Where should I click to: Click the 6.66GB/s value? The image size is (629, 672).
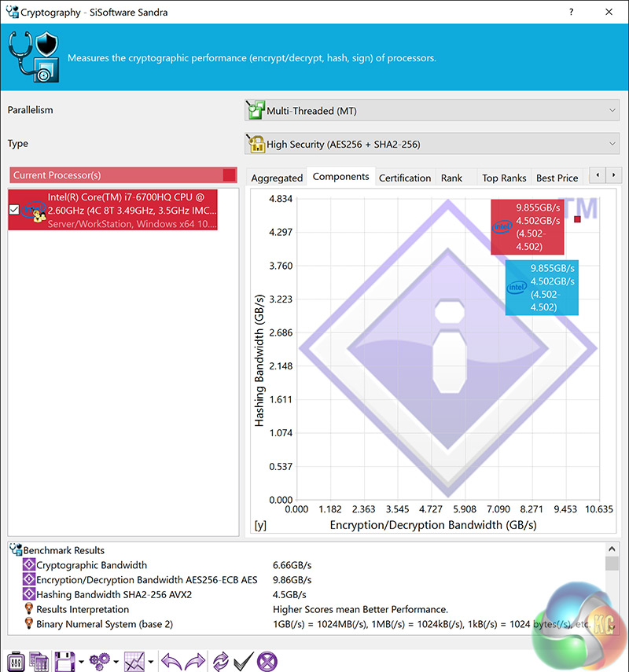[292, 565]
